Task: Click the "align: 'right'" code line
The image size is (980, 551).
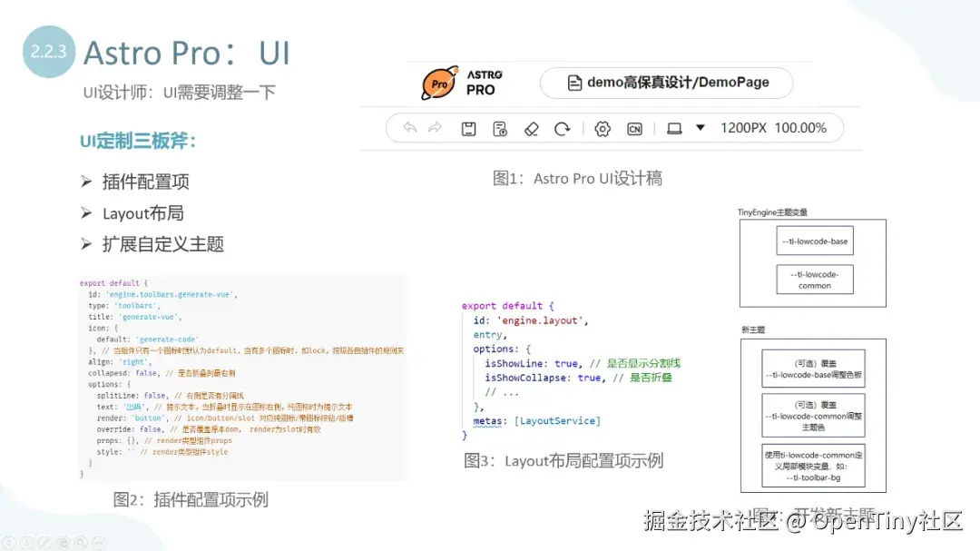Action: 120,361
